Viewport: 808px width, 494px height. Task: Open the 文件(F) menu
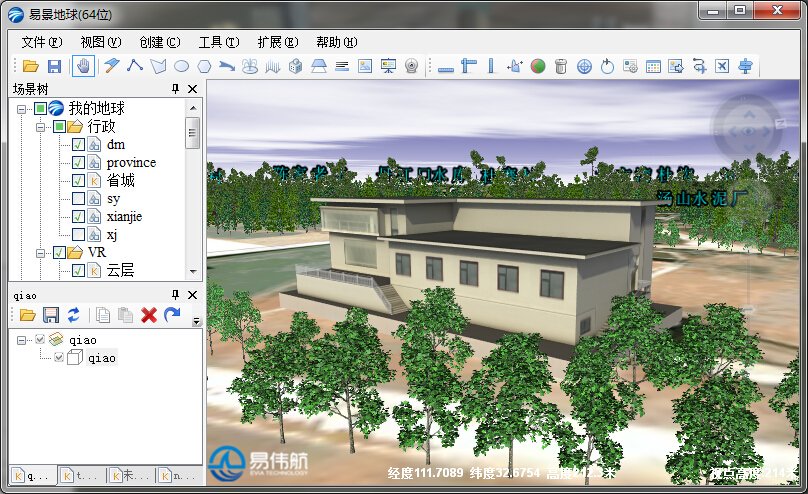42,42
